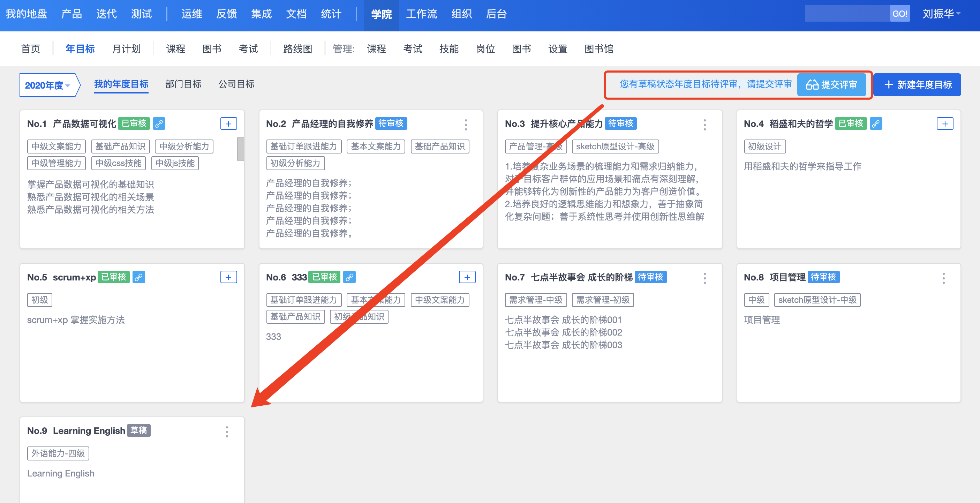The width and height of the screenshot is (980, 503).
Task: Open 岗位 in the management navigation
Action: coord(485,49)
